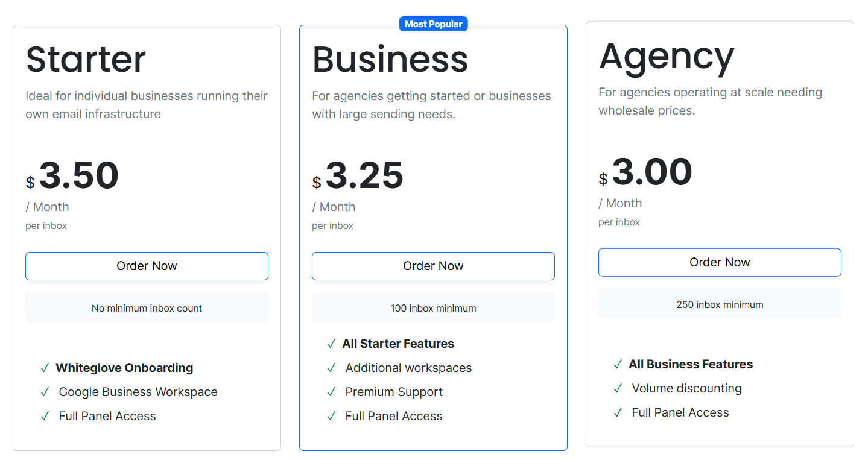
Task: Click the checkmark next to Premium Support
Action: pos(331,392)
